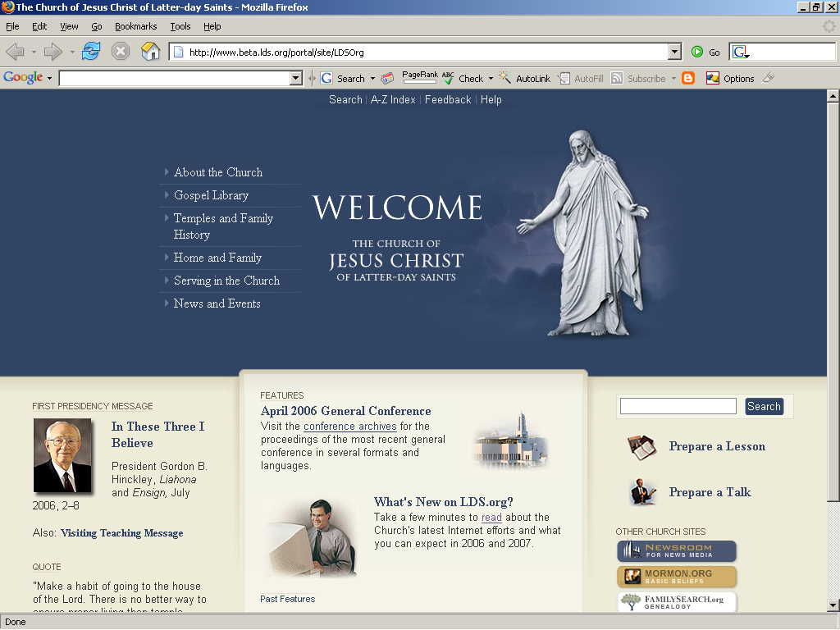Click President Hinckley's portrait thumbnail
This screenshot has width=840, height=630.
[62, 456]
